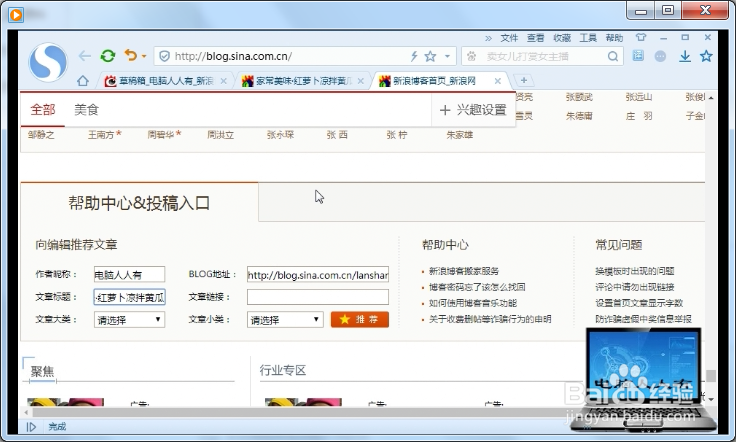Refresh the page with green reload icon
The height and width of the screenshot is (442, 736).
[x=108, y=56]
